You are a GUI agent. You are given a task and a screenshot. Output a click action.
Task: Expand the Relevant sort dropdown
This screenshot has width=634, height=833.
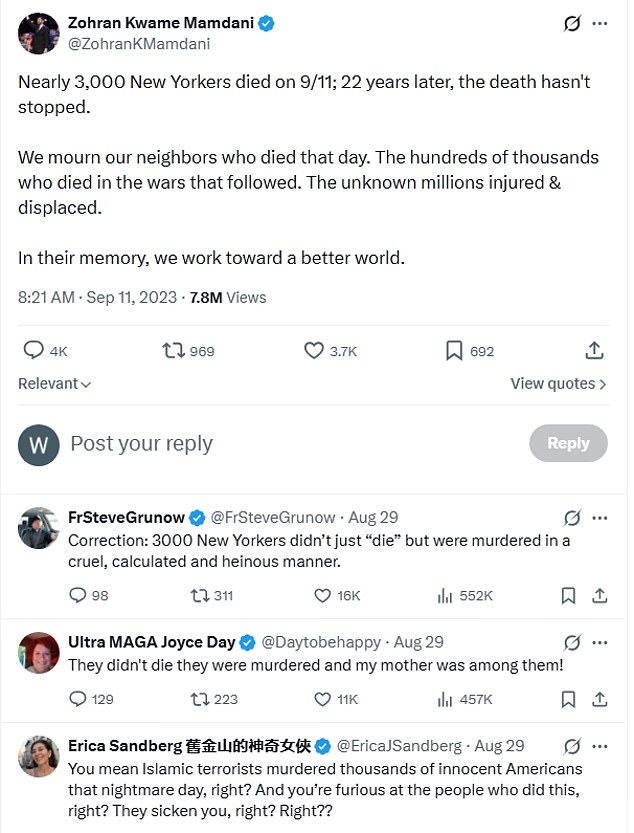(54, 384)
